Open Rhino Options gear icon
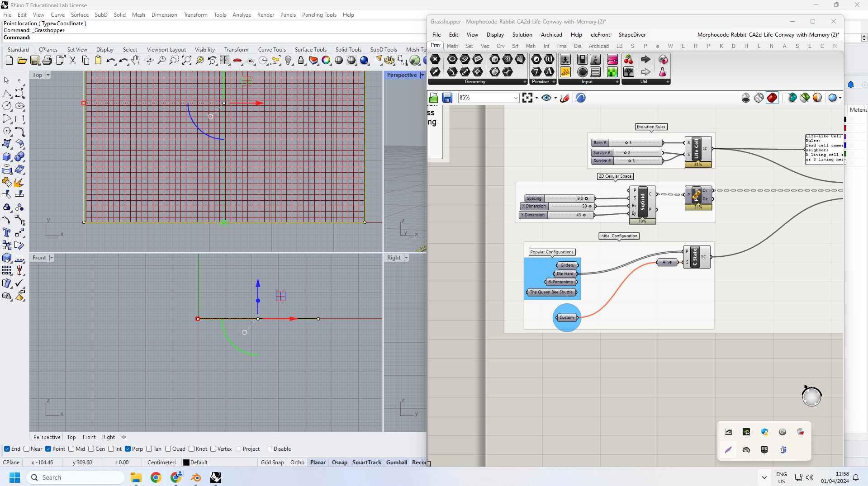 click(x=389, y=60)
